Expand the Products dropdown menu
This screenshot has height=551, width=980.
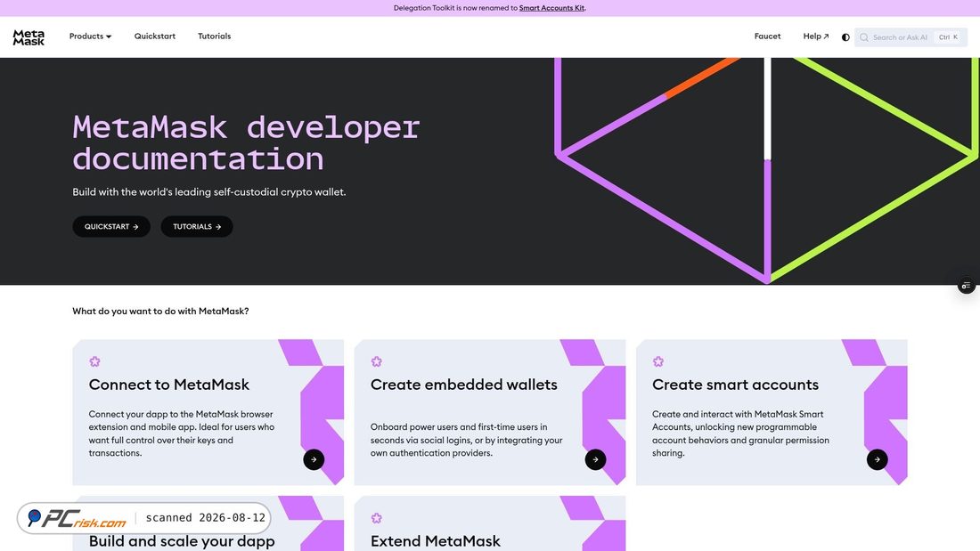tap(90, 36)
